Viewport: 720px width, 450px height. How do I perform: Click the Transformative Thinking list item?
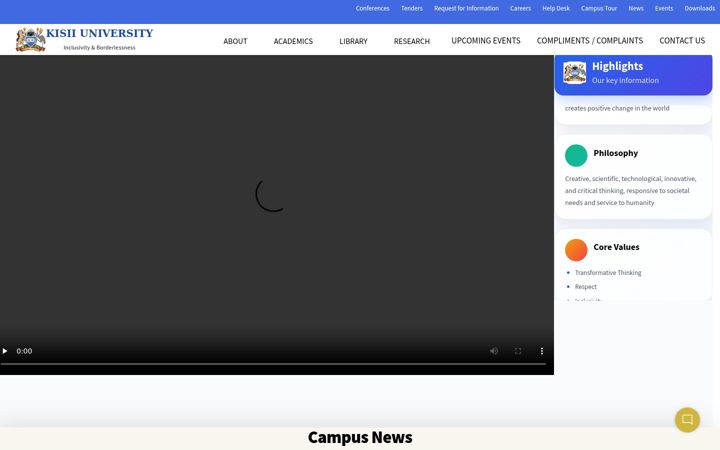(x=608, y=273)
